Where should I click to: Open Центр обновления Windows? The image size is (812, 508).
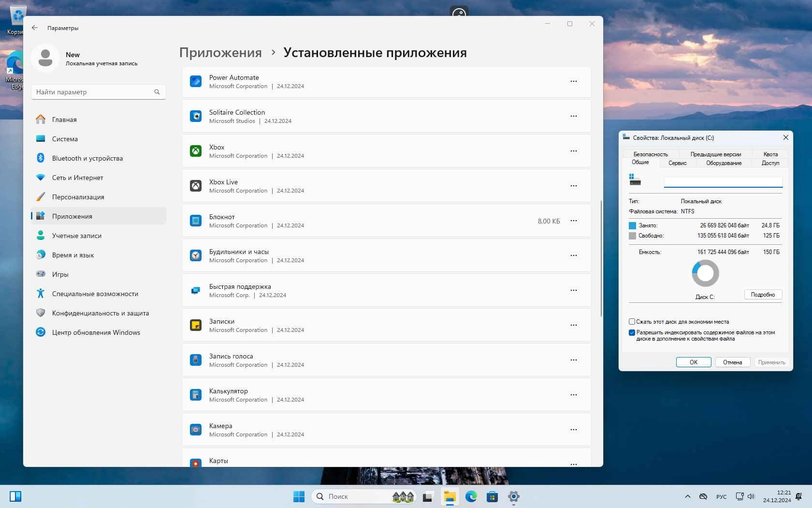click(x=99, y=332)
